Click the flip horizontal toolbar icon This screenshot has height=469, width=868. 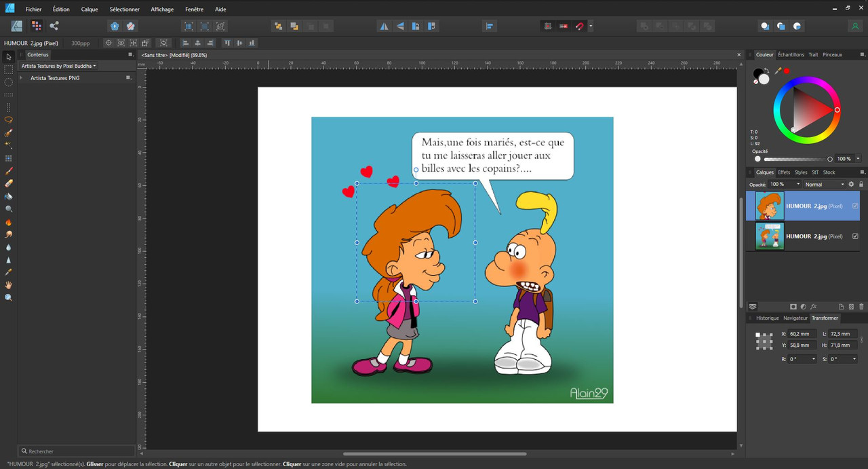384,26
